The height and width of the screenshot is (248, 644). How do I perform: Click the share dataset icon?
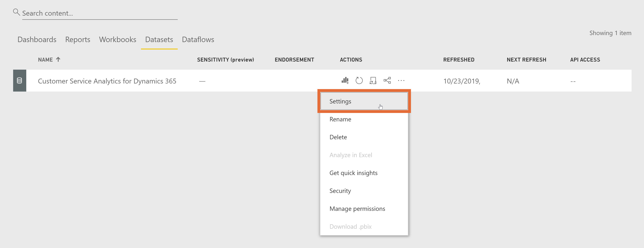pyautogui.click(x=386, y=81)
